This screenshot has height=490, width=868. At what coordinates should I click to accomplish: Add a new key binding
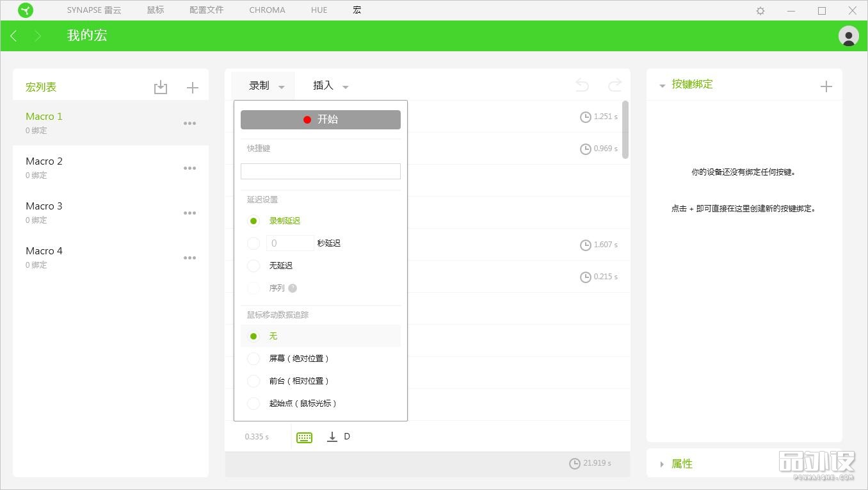point(826,86)
